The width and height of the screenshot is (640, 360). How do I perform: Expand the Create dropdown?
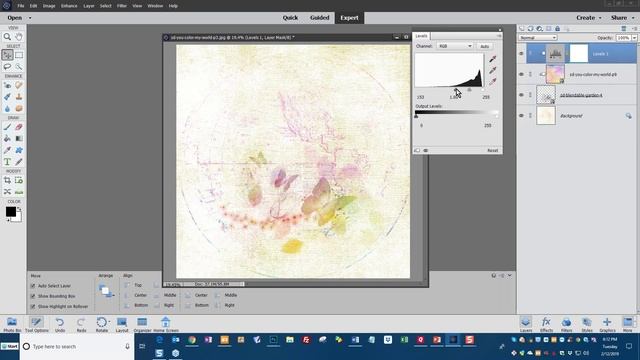coord(600,18)
